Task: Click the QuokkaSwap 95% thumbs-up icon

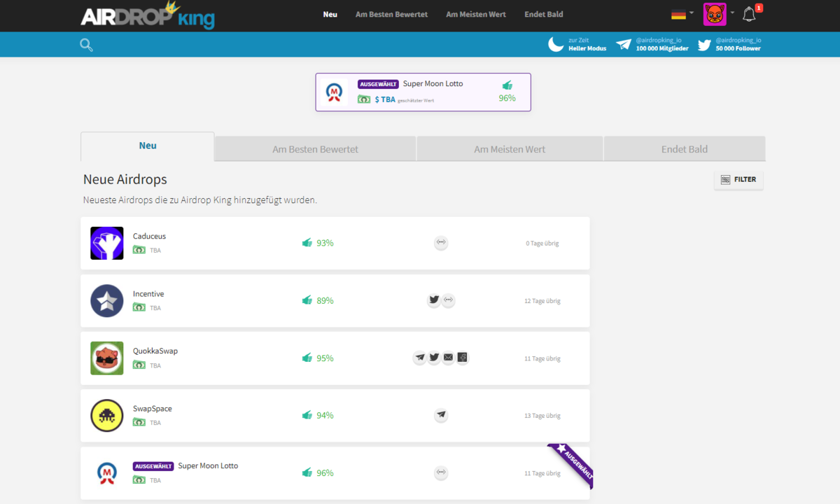Action: pos(307,358)
